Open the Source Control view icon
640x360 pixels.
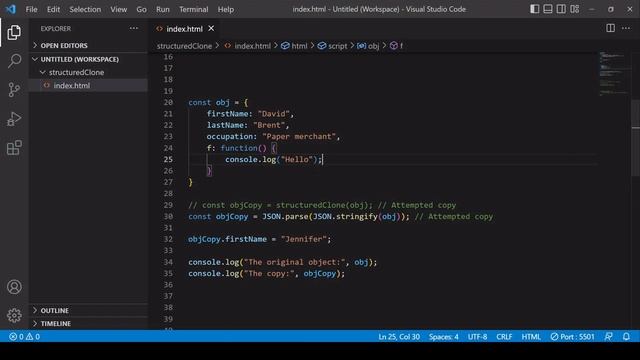point(14,89)
